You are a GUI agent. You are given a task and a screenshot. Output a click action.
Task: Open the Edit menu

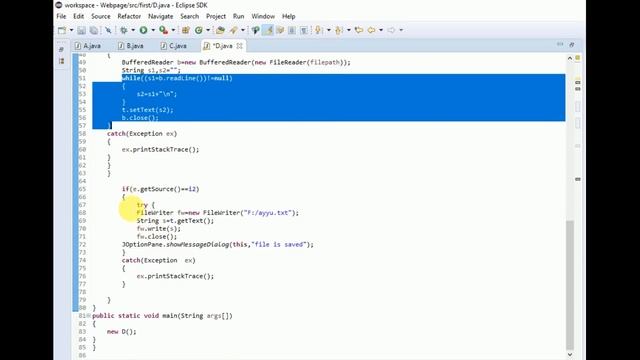(78, 16)
